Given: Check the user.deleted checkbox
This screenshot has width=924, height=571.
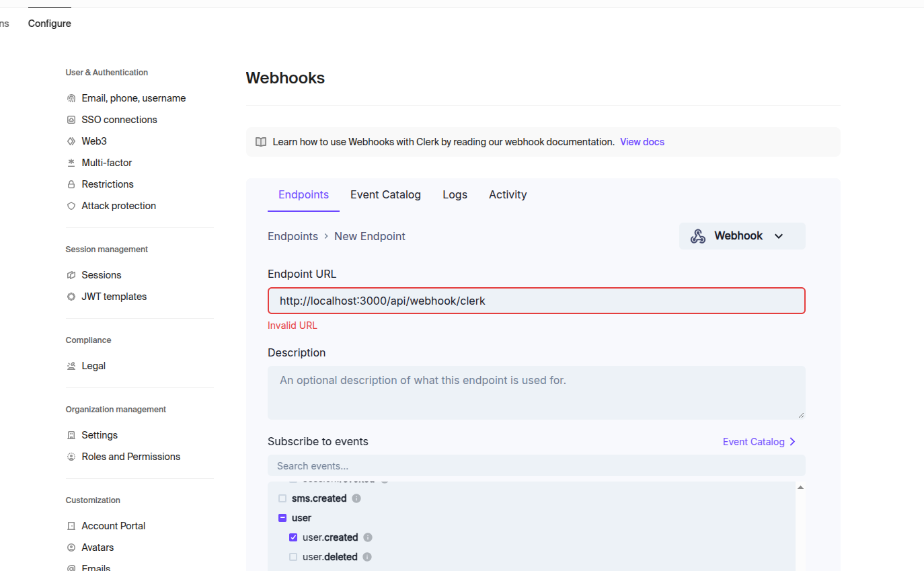Looking at the screenshot, I should pos(293,557).
